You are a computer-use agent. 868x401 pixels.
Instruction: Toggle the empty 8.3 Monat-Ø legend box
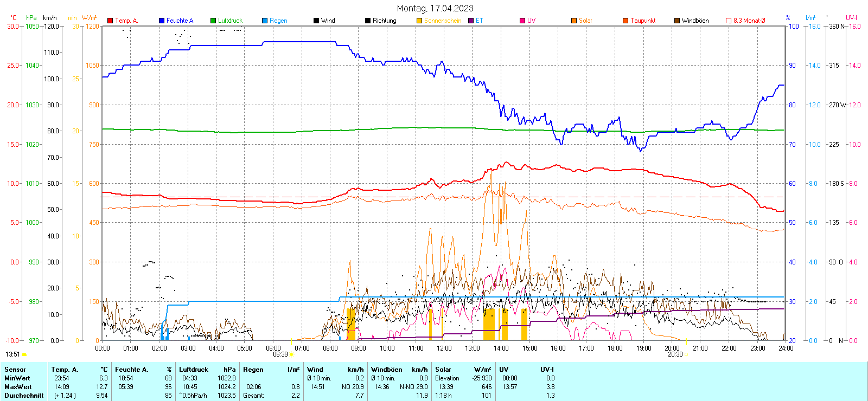click(729, 21)
